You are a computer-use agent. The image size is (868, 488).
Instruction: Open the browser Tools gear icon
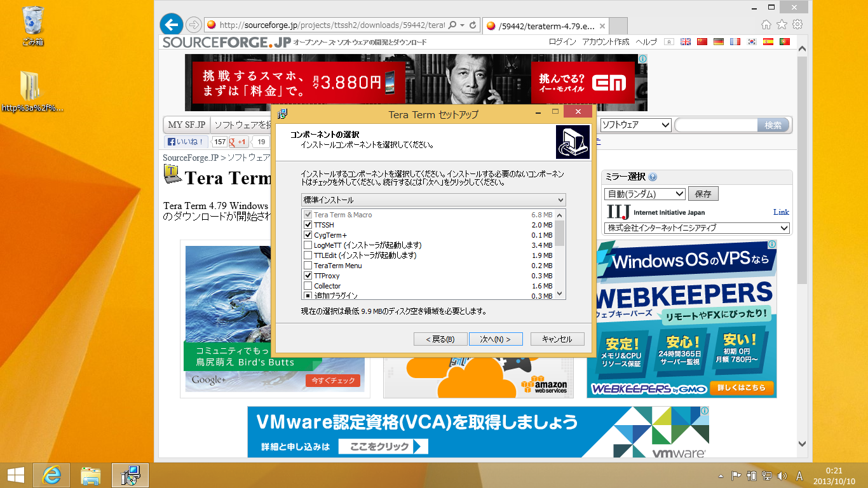click(797, 25)
